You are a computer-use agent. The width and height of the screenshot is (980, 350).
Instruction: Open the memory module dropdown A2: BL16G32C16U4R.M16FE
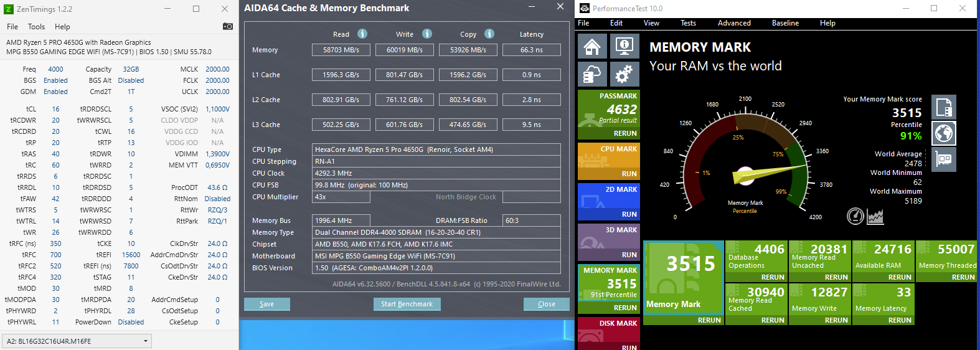77,341
